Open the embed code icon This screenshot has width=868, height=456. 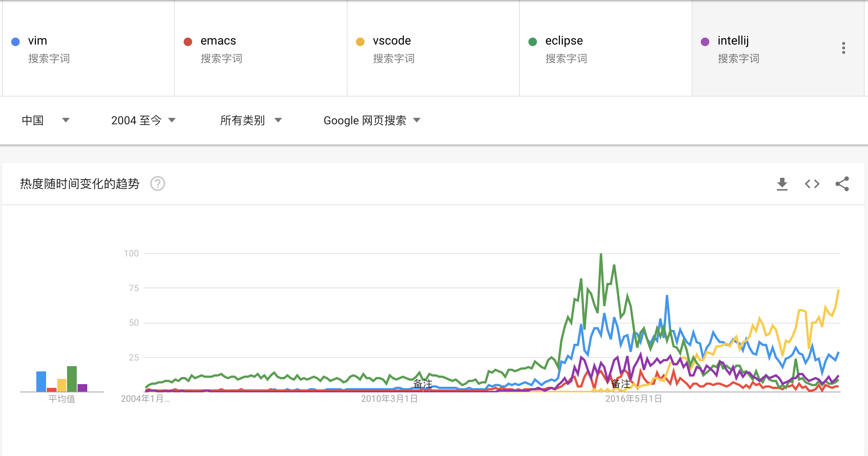(812, 184)
